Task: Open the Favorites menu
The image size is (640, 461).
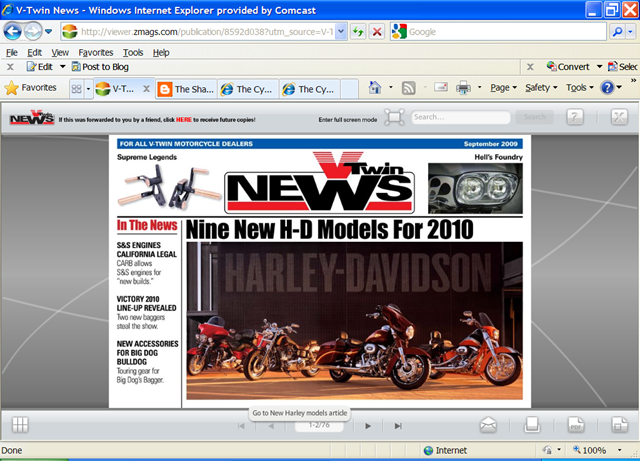Action: [x=96, y=52]
